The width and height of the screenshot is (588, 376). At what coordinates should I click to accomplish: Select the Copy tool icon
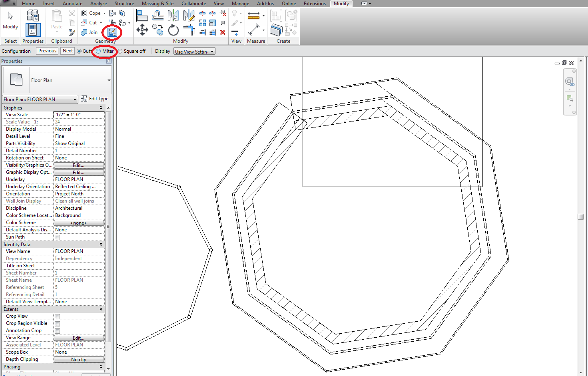tap(157, 30)
